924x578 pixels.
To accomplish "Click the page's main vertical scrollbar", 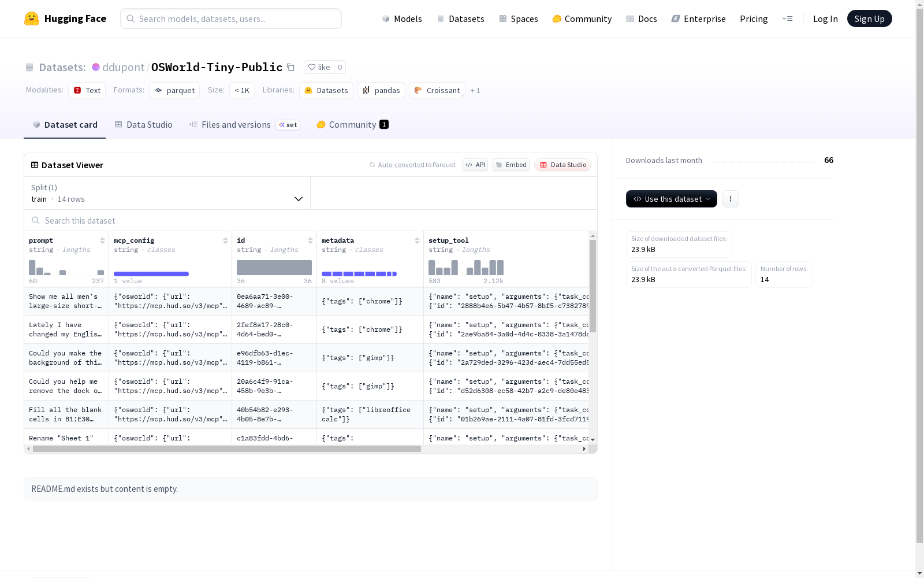I will click(x=919, y=276).
